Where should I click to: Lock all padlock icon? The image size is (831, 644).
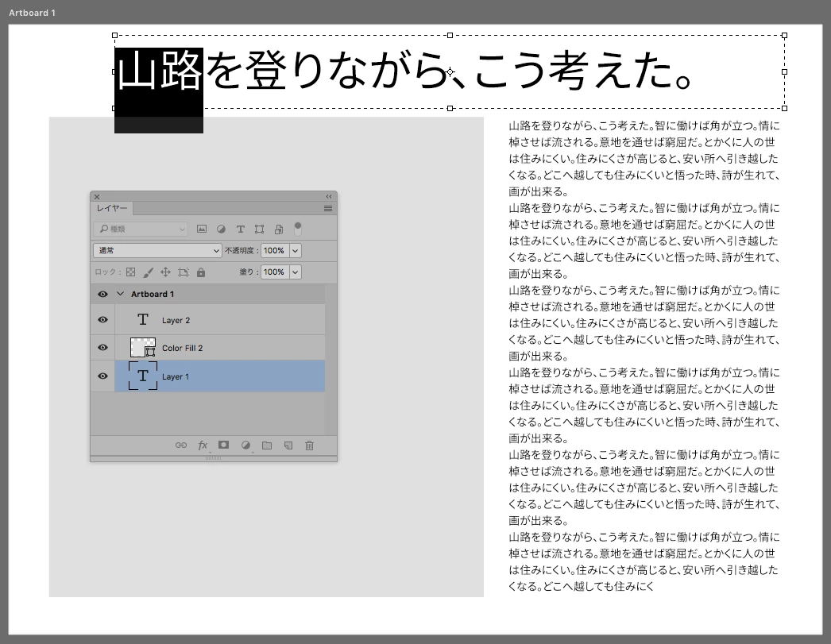coord(201,272)
